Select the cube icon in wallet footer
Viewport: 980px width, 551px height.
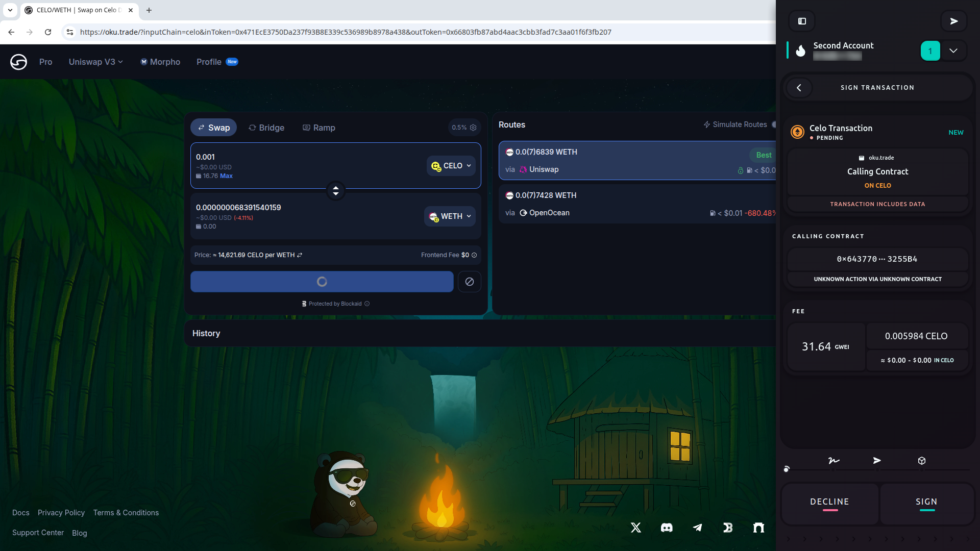(922, 461)
